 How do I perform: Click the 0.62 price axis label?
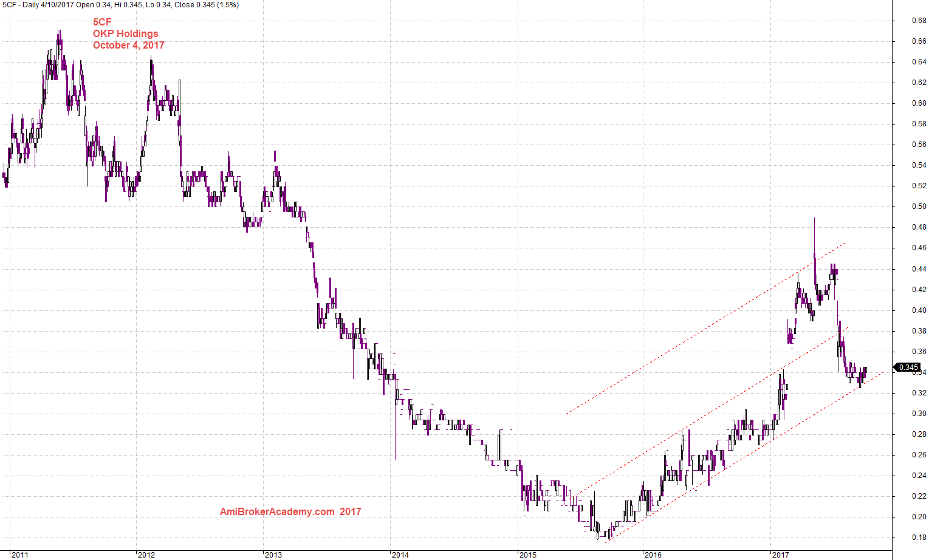[x=919, y=83]
